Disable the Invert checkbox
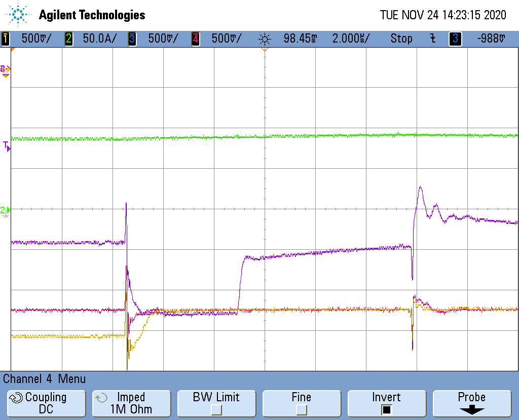This screenshot has width=519, height=420. point(387,403)
